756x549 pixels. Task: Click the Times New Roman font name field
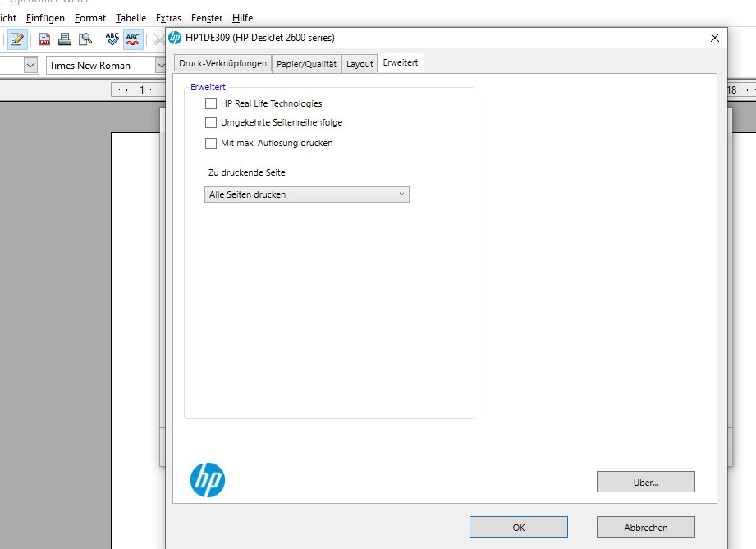(100, 65)
